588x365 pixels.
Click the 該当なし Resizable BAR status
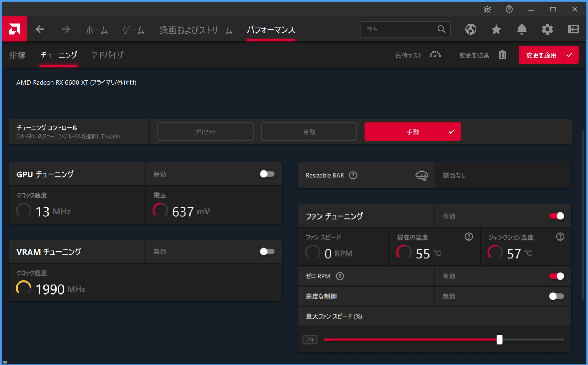click(x=454, y=175)
